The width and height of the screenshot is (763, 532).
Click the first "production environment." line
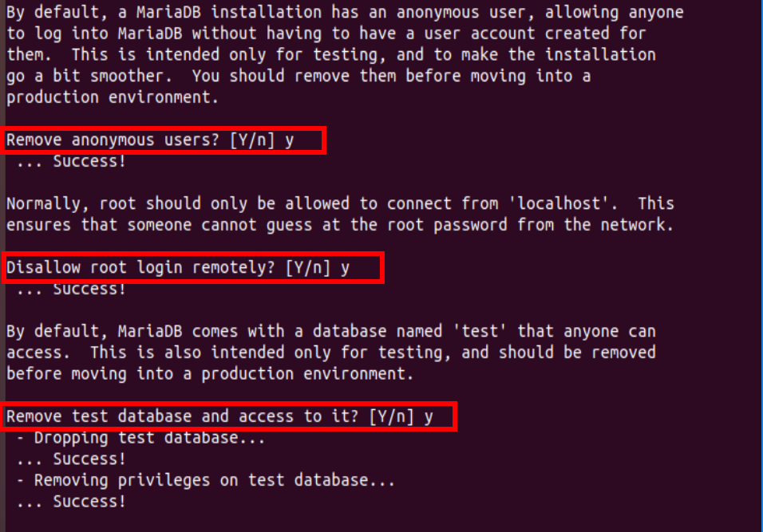point(112,97)
